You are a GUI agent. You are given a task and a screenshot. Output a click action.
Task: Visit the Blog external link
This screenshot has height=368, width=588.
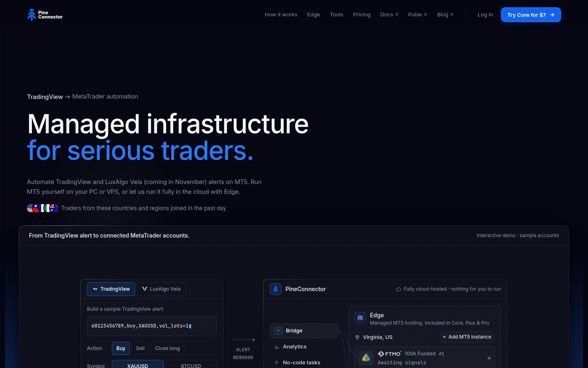[445, 15]
